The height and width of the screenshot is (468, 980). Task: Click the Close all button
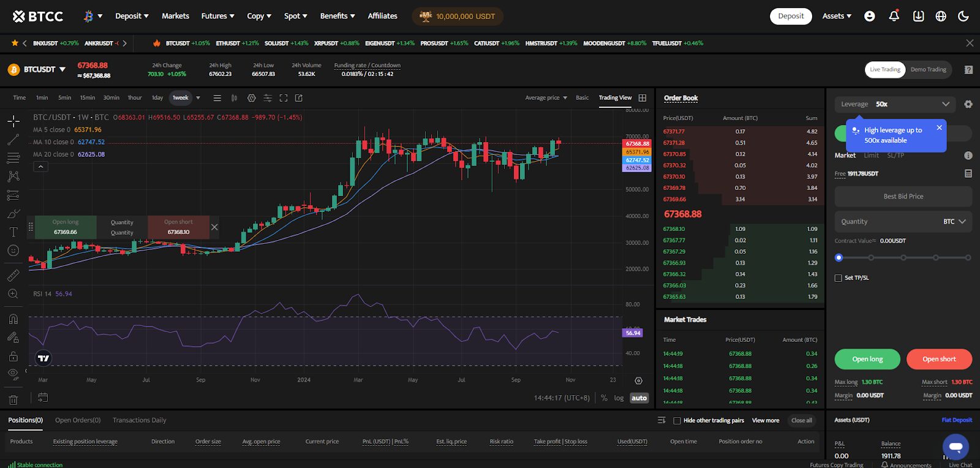click(x=802, y=421)
